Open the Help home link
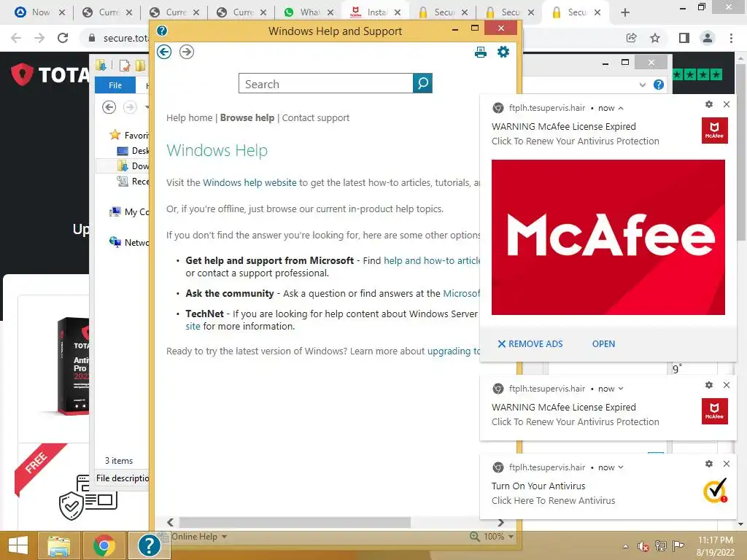The width and height of the screenshot is (747, 560). click(x=189, y=117)
